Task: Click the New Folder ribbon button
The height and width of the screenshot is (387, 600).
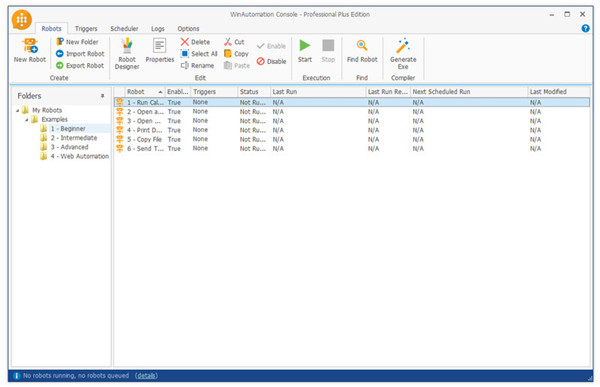Action: [77, 42]
